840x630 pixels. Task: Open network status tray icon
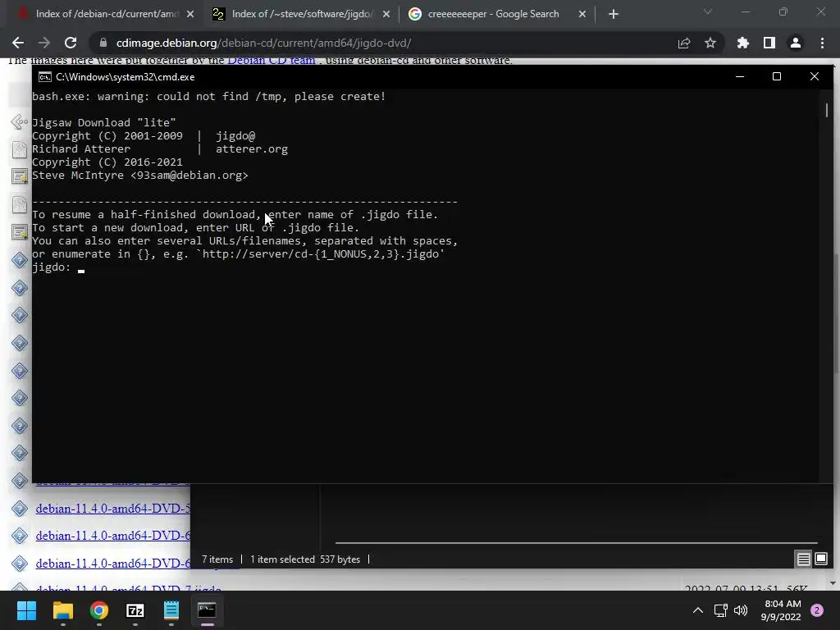pos(720,610)
